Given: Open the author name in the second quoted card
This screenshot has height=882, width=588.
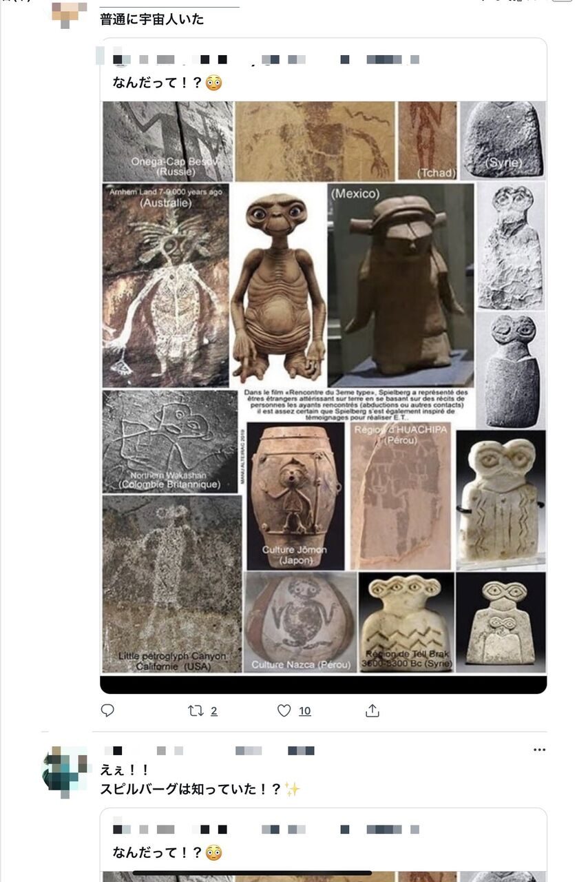Looking at the screenshot, I should (x=266, y=830).
